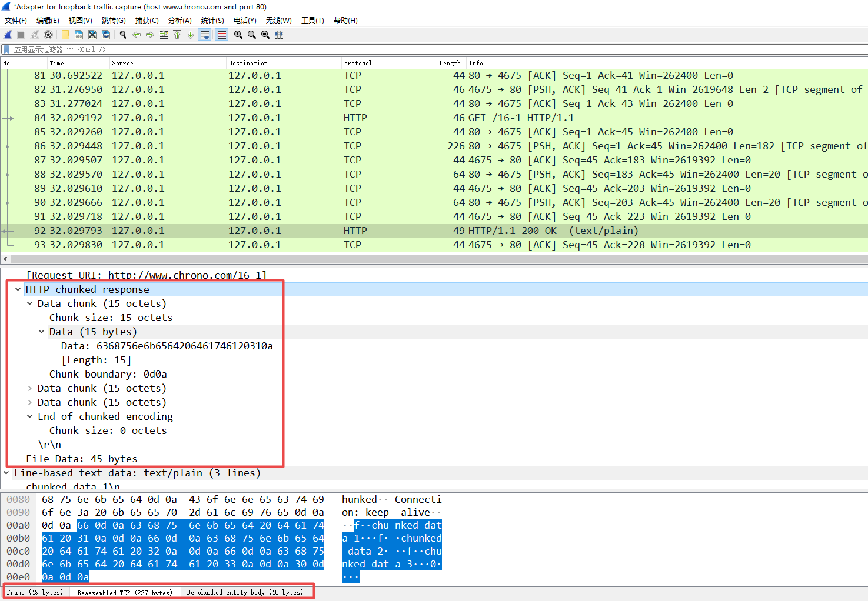This screenshot has height=601, width=868.
Task: Open the 工具(T) menu
Action: [312, 21]
